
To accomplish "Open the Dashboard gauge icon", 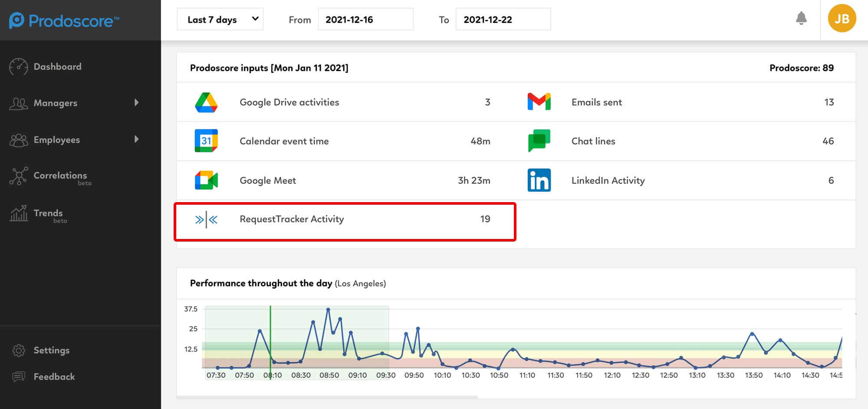I will point(18,67).
